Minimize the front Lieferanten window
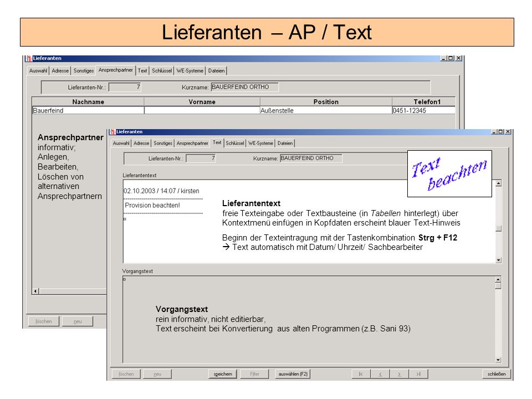 [495, 132]
